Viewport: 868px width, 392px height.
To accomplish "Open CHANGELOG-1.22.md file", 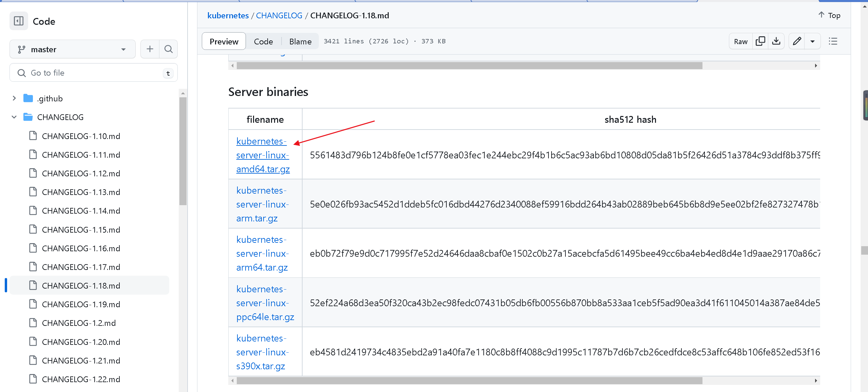I will pyautogui.click(x=81, y=379).
